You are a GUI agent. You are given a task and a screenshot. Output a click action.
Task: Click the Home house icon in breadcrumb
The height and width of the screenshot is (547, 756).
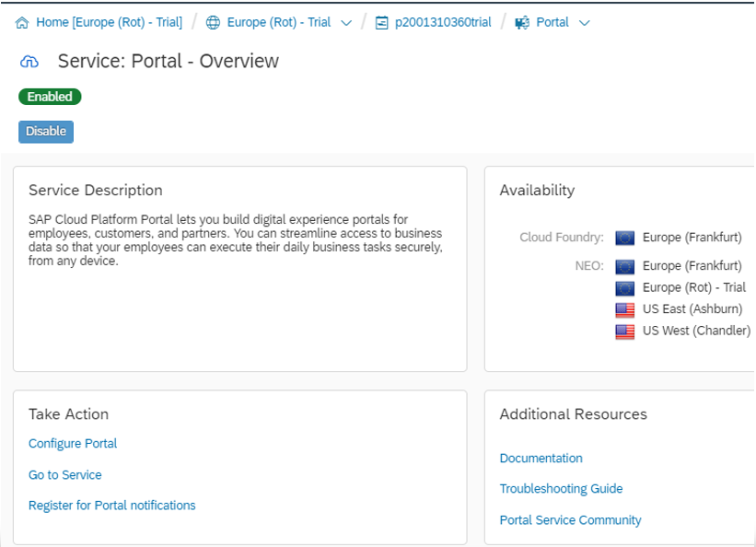[22, 23]
